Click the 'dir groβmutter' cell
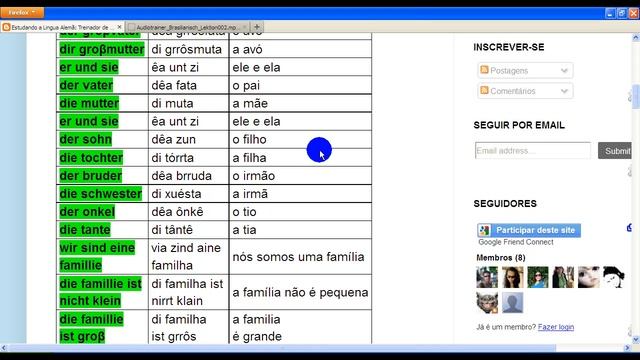Image resolution: width=640 pixels, height=360 pixels. pyautogui.click(x=102, y=49)
